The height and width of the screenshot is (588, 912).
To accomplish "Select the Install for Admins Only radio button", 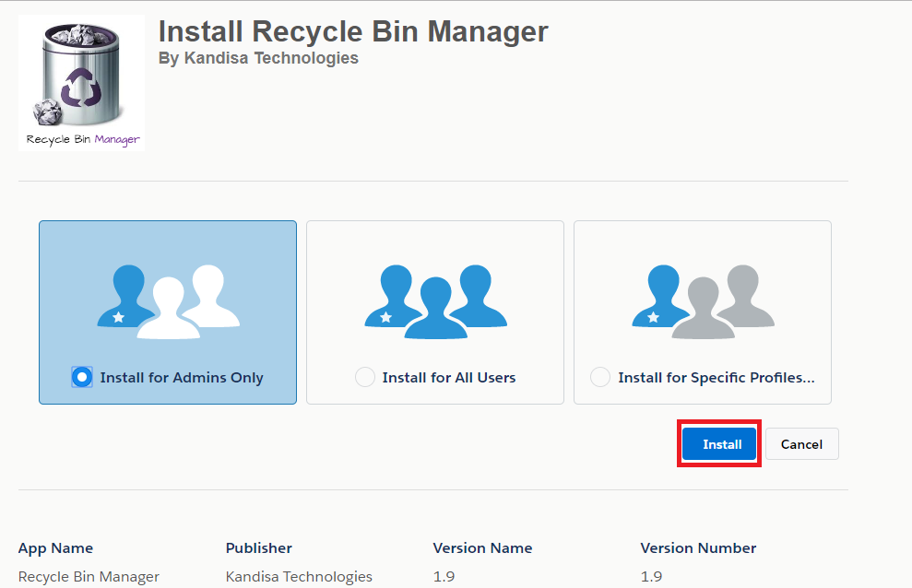I will [82, 377].
